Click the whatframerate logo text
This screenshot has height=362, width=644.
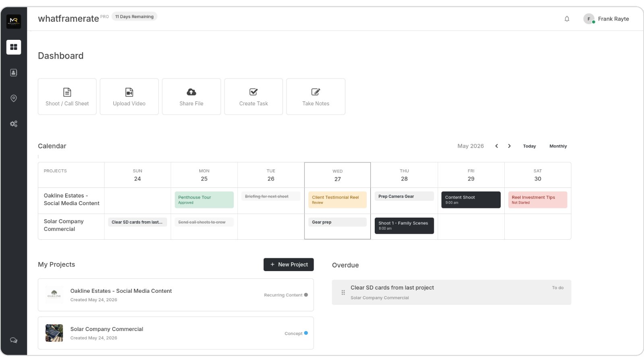[68, 19]
